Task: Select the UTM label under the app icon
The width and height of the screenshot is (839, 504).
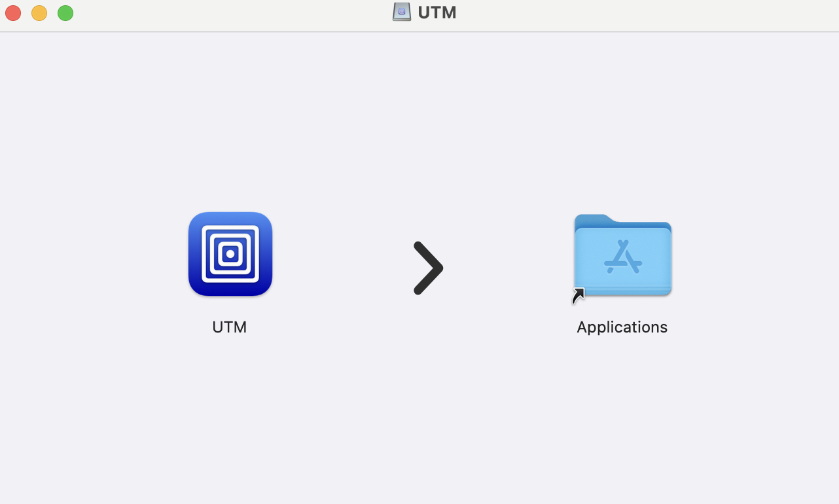Action: coord(230,327)
